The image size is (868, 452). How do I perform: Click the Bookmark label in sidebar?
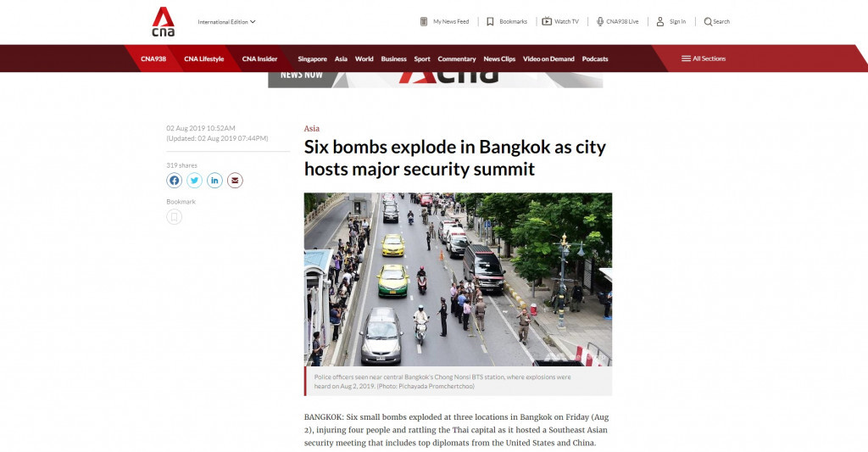[x=181, y=202]
